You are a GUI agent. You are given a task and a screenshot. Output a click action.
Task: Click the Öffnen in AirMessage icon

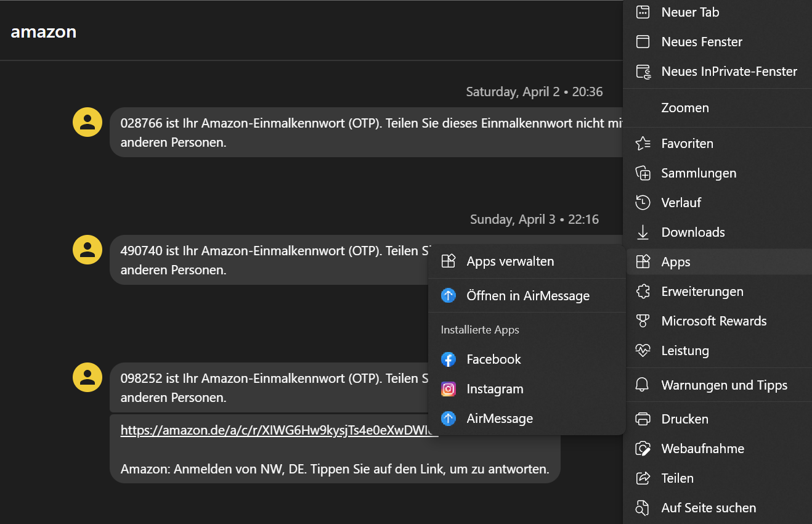449,296
